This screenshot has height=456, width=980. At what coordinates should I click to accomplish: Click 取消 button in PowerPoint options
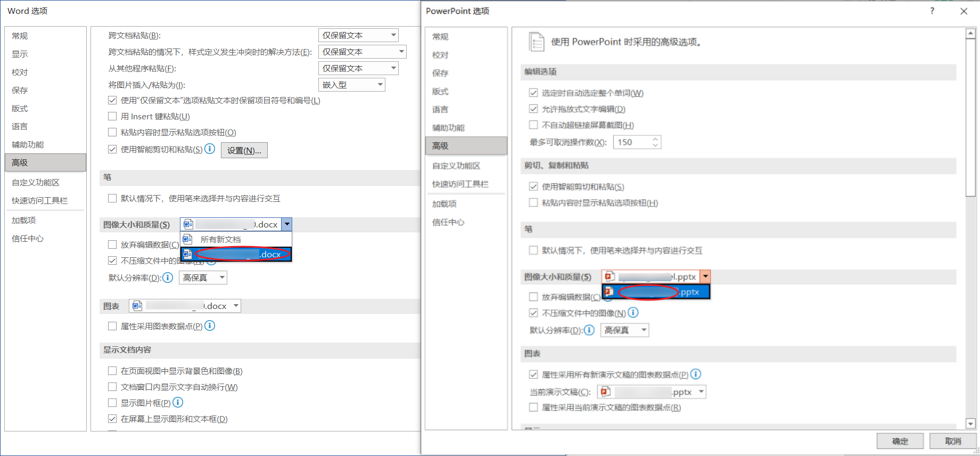tap(953, 441)
